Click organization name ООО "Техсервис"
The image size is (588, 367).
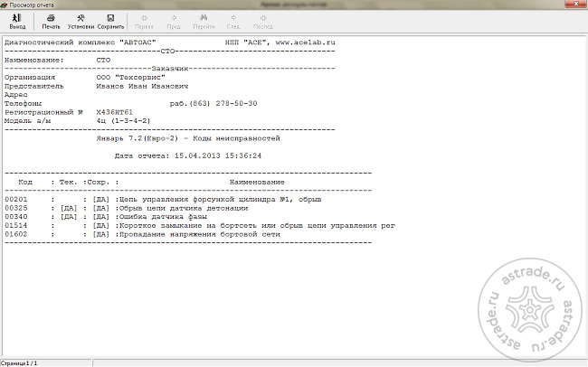(131, 77)
